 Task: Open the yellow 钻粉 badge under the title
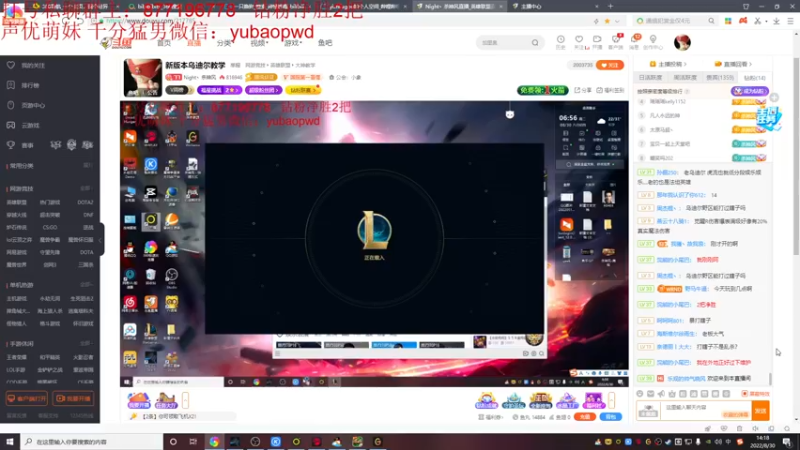pos(303,90)
